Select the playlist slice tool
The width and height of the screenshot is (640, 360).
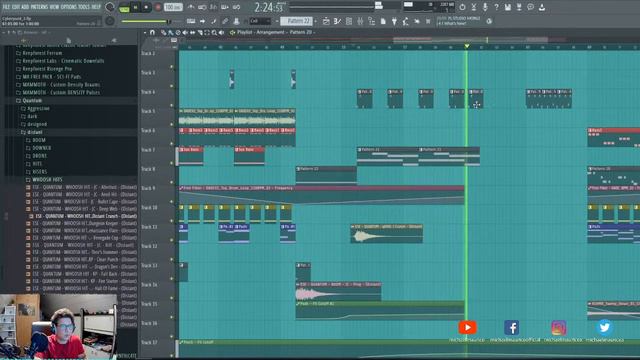[200, 33]
